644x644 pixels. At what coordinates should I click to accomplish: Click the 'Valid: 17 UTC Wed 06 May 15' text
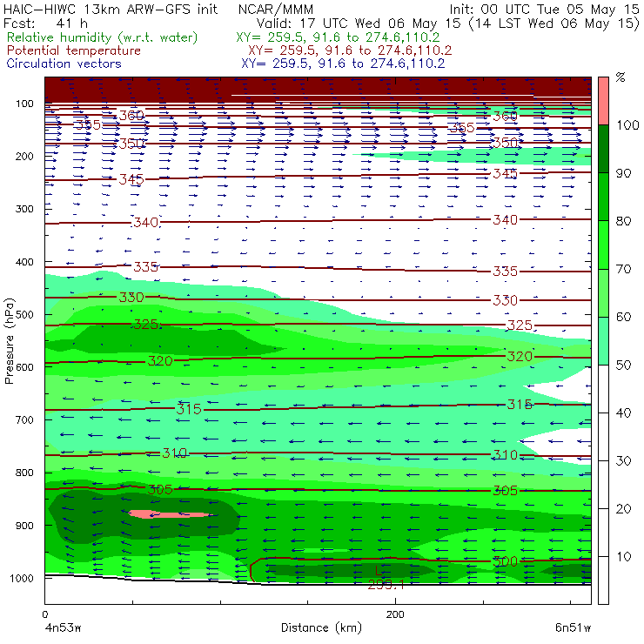pos(359,23)
